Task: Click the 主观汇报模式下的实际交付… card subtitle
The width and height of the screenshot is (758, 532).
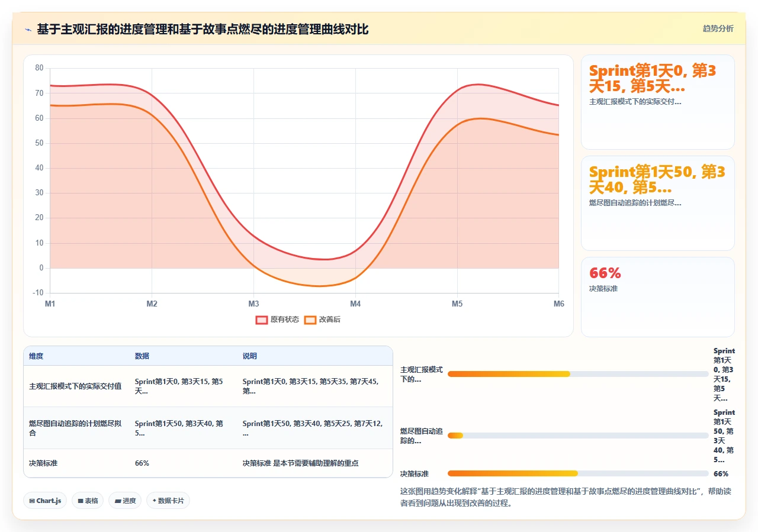Action: point(635,101)
